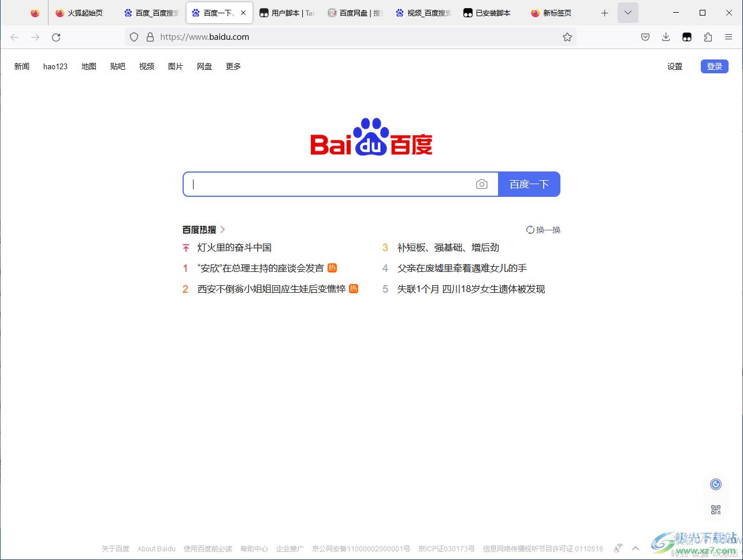Open 贴吧 link
Image resolution: width=743 pixels, height=560 pixels.
pos(118,66)
